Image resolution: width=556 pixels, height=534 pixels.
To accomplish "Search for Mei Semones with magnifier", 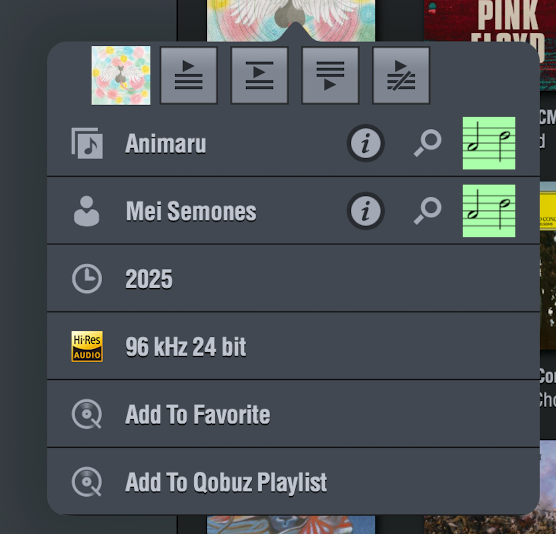I will tap(428, 211).
